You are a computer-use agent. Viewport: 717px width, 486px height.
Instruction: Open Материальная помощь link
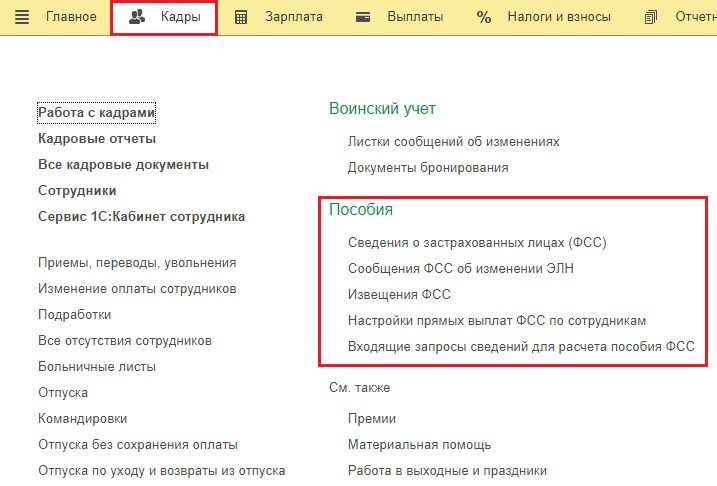click(419, 444)
